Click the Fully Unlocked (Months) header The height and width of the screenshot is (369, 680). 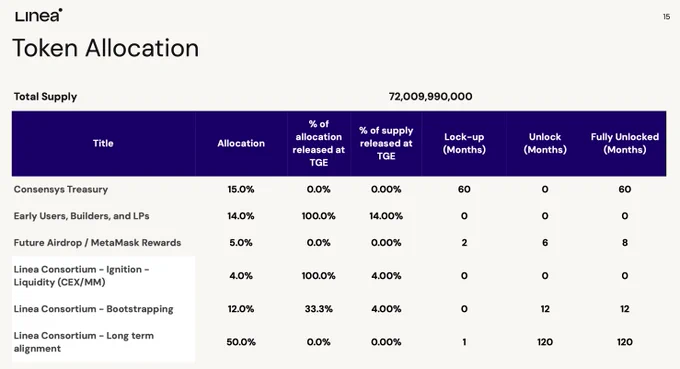(624, 144)
